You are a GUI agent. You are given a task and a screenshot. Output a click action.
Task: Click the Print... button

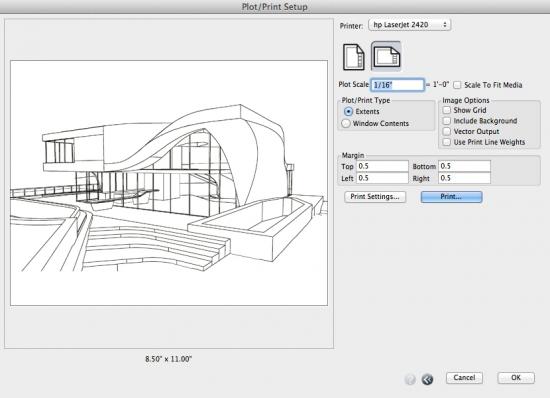coord(451,197)
